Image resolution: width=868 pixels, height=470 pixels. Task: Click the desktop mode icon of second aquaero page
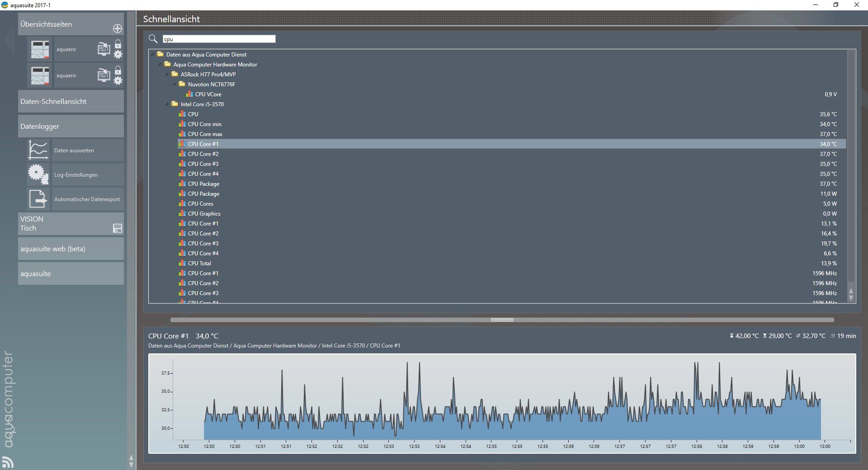click(104, 75)
